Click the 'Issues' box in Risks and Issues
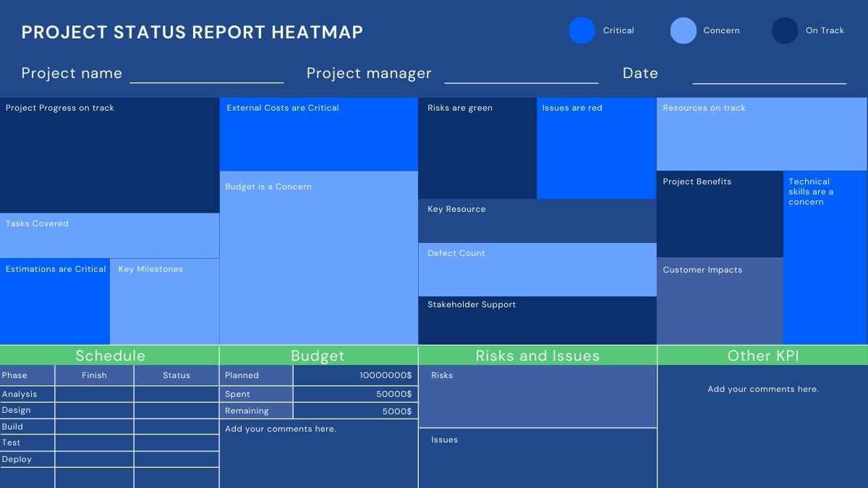The width and height of the screenshot is (868, 488). (x=537, y=458)
